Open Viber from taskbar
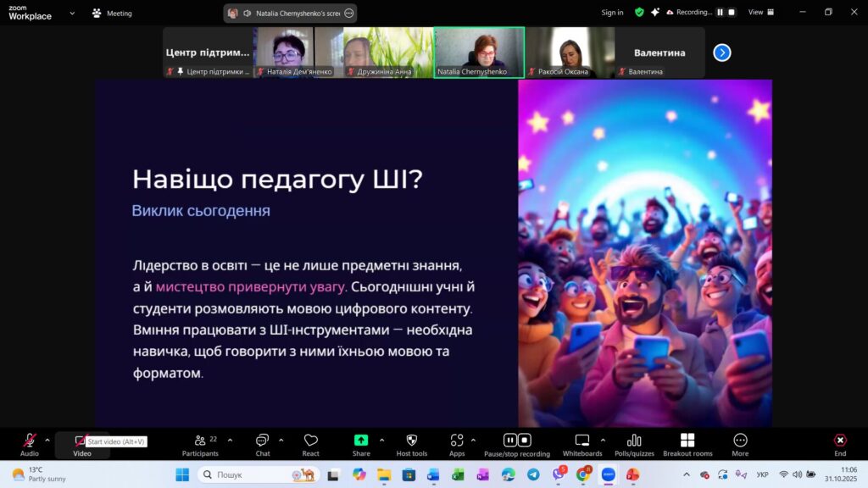This screenshot has width=868, height=488. 559,474
